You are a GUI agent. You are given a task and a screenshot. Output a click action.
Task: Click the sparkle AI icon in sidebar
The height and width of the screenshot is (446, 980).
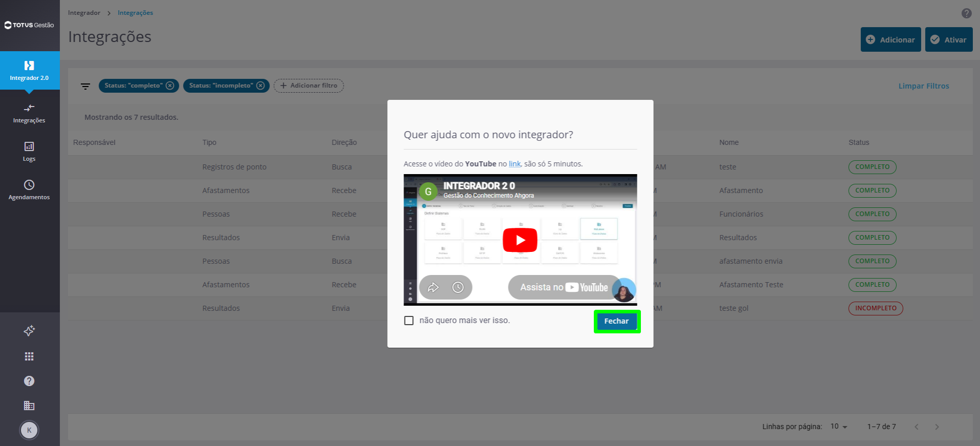click(29, 331)
